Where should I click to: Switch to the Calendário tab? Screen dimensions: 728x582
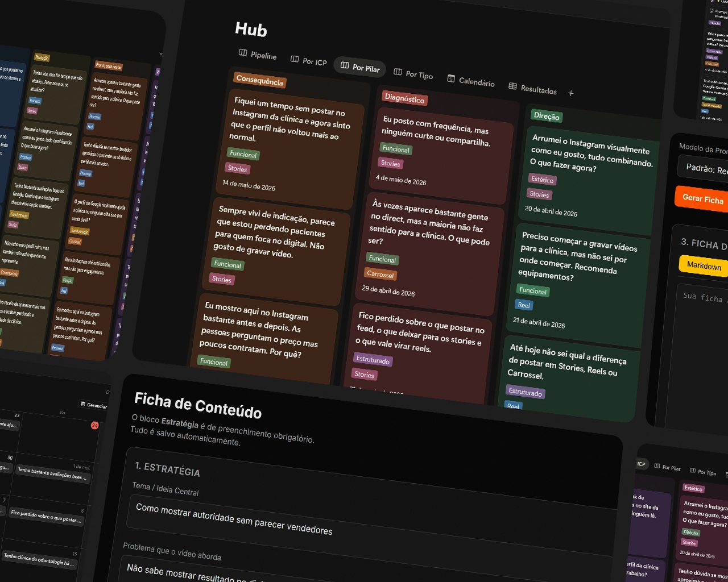point(477,81)
